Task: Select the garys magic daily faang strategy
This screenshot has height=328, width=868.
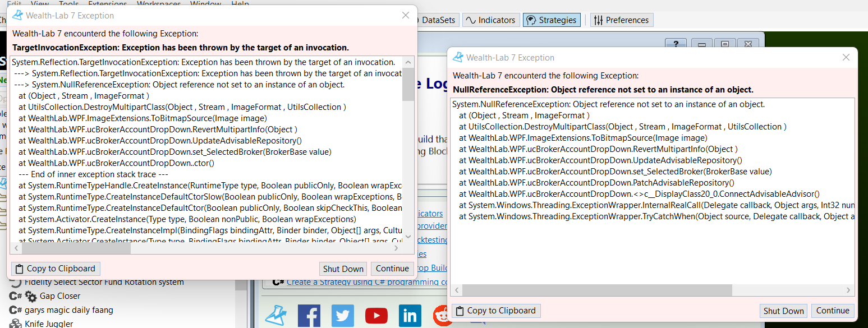Action: click(68, 310)
